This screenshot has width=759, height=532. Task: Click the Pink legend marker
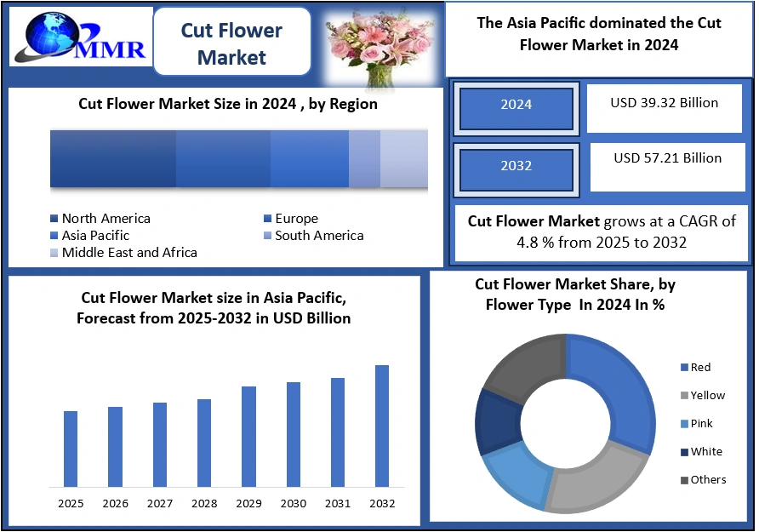point(684,424)
